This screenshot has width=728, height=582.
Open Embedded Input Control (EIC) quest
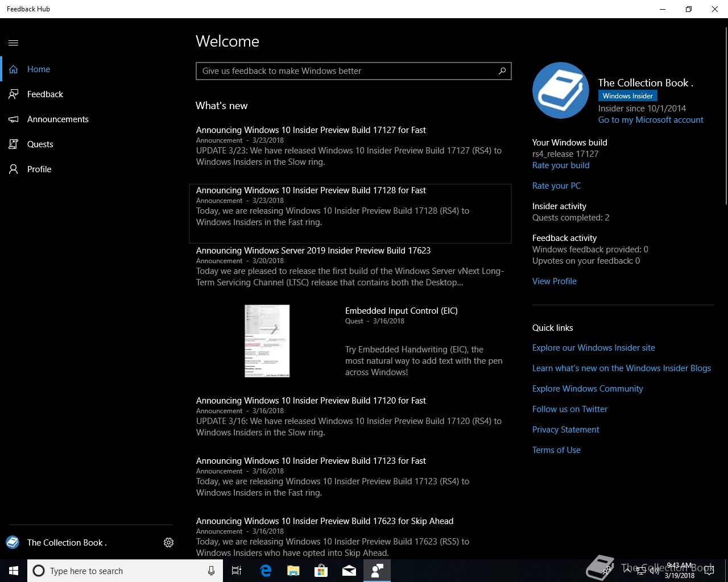[x=402, y=311]
